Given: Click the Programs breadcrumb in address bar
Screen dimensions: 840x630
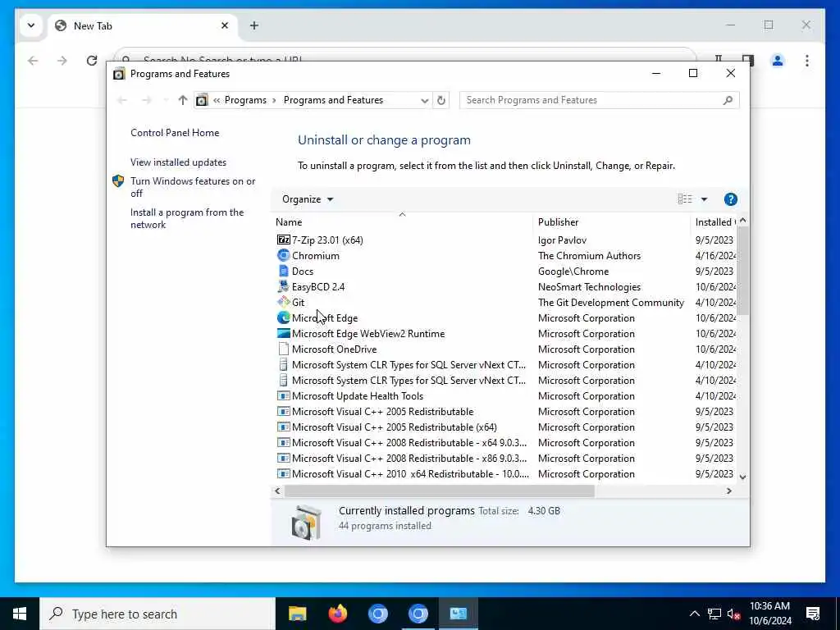Looking at the screenshot, I should point(245,100).
